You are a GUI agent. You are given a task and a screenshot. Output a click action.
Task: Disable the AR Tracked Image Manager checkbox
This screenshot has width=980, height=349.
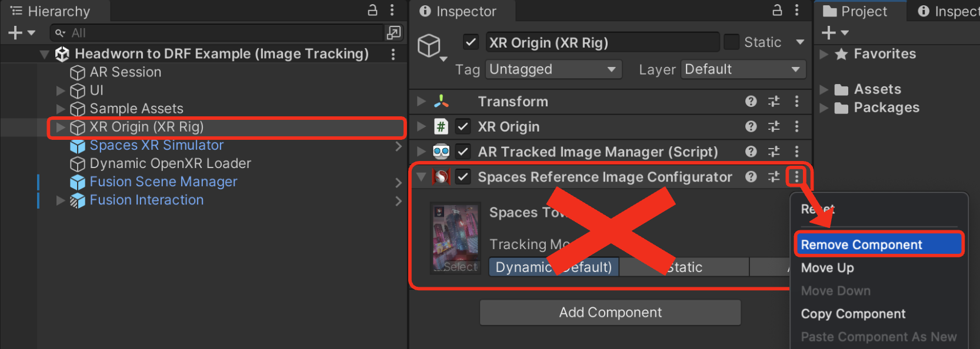click(464, 152)
